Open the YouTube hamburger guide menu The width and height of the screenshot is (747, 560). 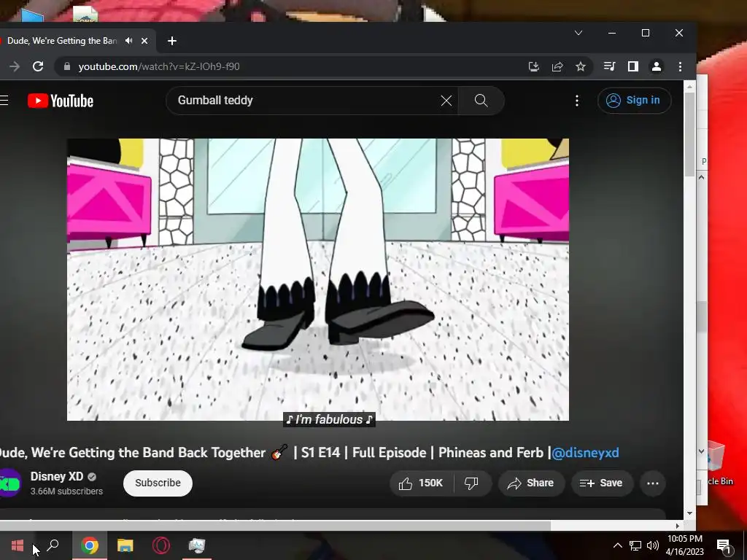[4, 101]
